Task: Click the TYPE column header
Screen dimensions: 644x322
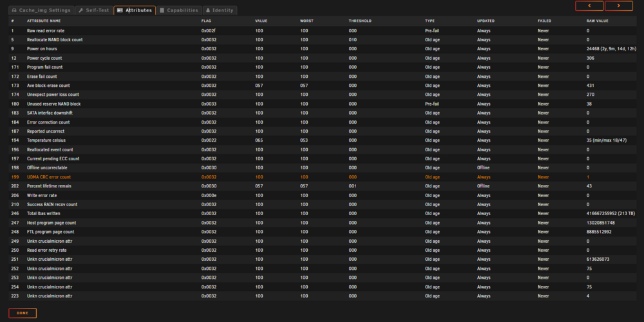Action: tap(430, 21)
